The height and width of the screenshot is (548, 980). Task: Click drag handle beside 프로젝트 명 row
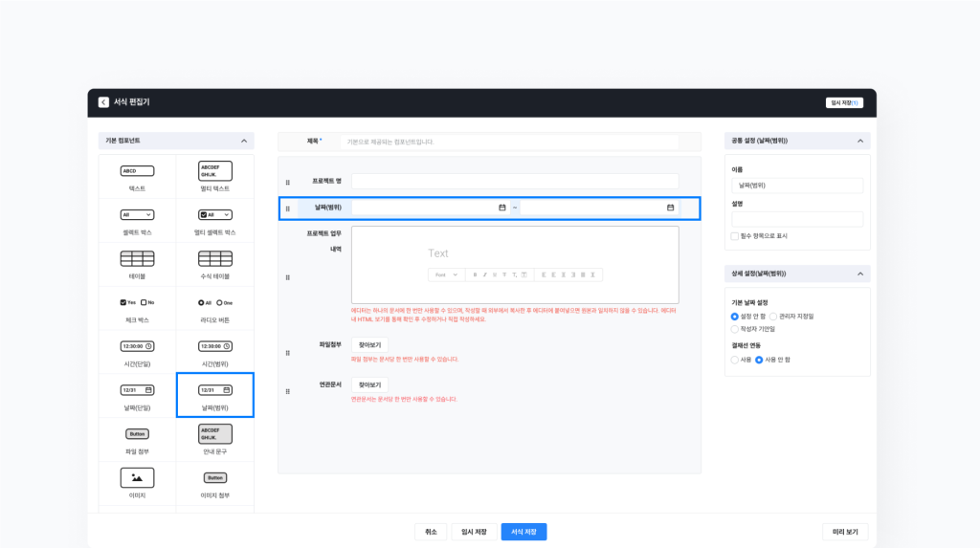[x=288, y=182]
